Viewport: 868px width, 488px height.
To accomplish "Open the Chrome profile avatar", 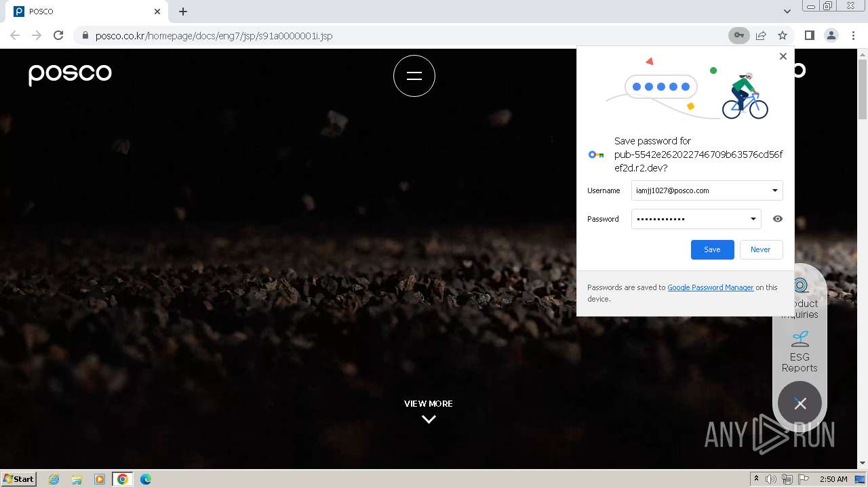I will pyautogui.click(x=831, y=35).
